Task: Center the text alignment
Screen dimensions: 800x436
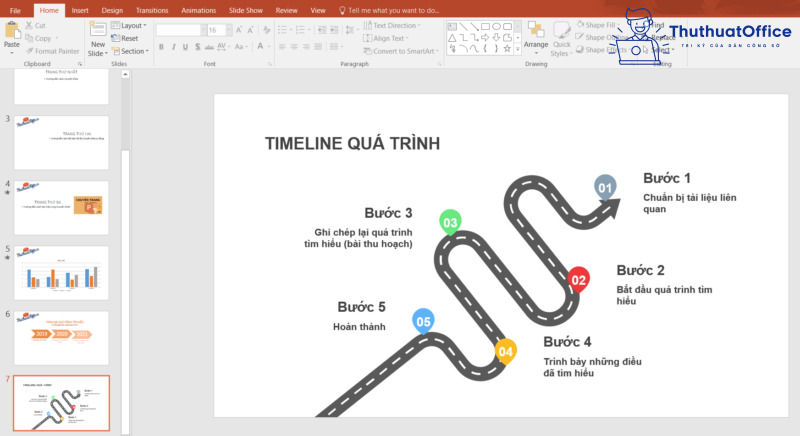Action: (x=294, y=47)
